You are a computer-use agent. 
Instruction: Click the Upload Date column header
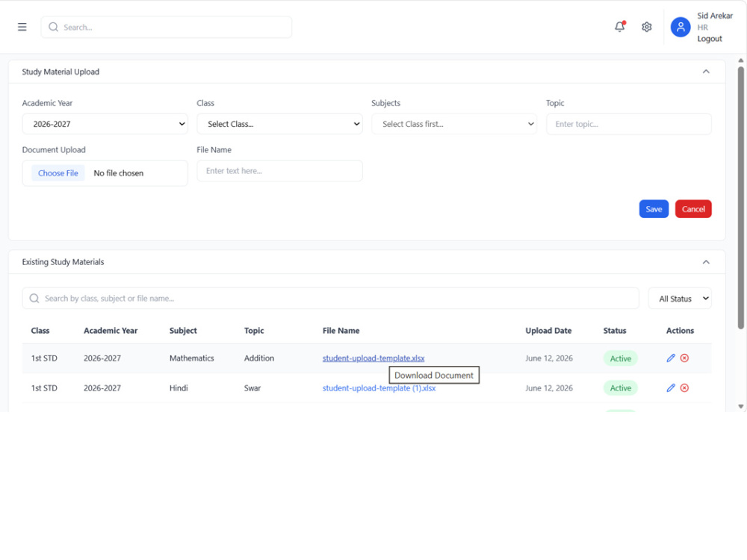[548, 331]
